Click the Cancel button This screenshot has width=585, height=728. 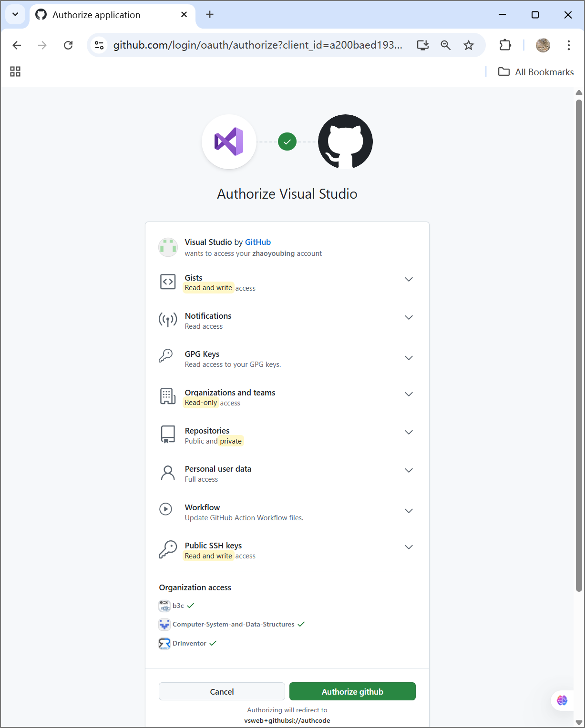point(222,691)
